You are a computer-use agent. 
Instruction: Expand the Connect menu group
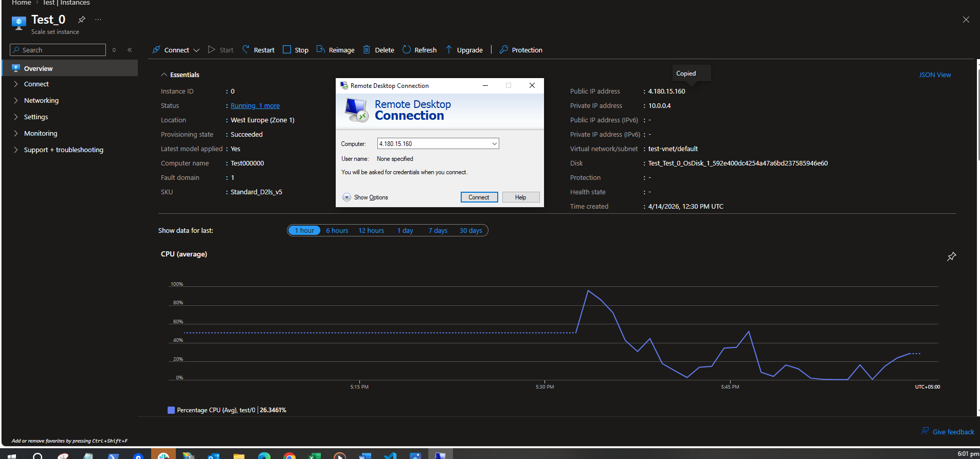16,84
